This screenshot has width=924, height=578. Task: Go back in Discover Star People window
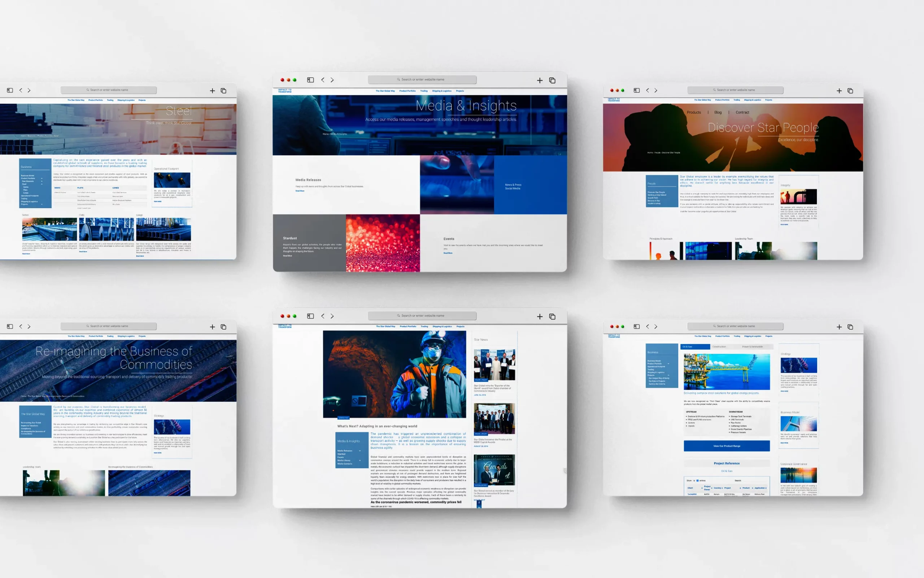[x=647, y=90]
